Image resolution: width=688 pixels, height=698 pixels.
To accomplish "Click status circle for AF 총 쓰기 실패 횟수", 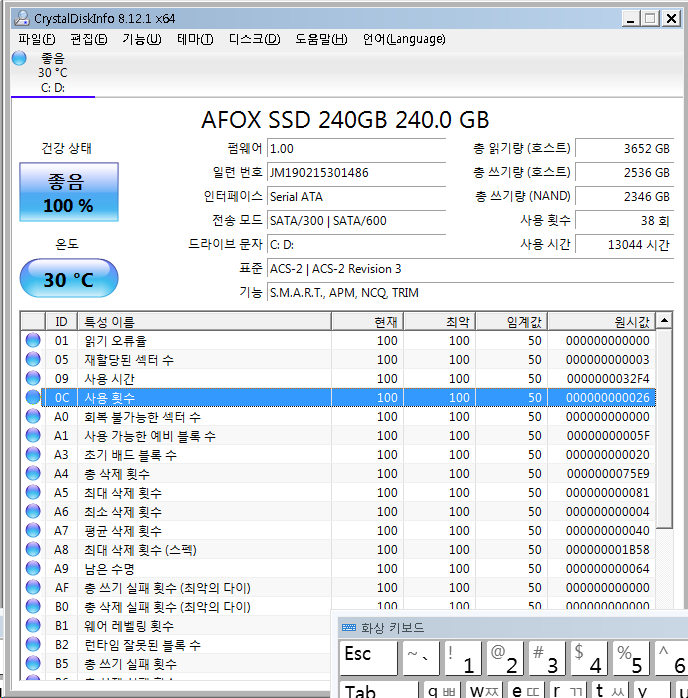I will tap(33, 587).
